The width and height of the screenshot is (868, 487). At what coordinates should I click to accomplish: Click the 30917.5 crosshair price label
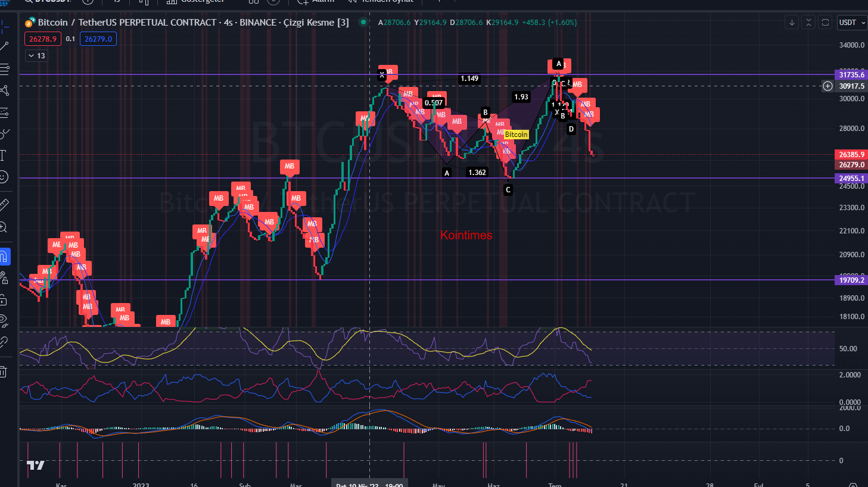(851, 86)
